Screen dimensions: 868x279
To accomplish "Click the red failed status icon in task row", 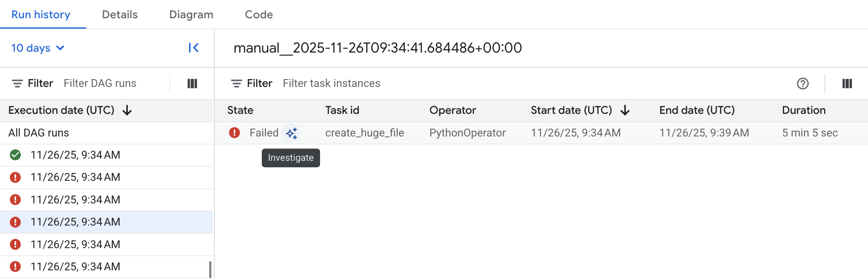I will (234, 133).
